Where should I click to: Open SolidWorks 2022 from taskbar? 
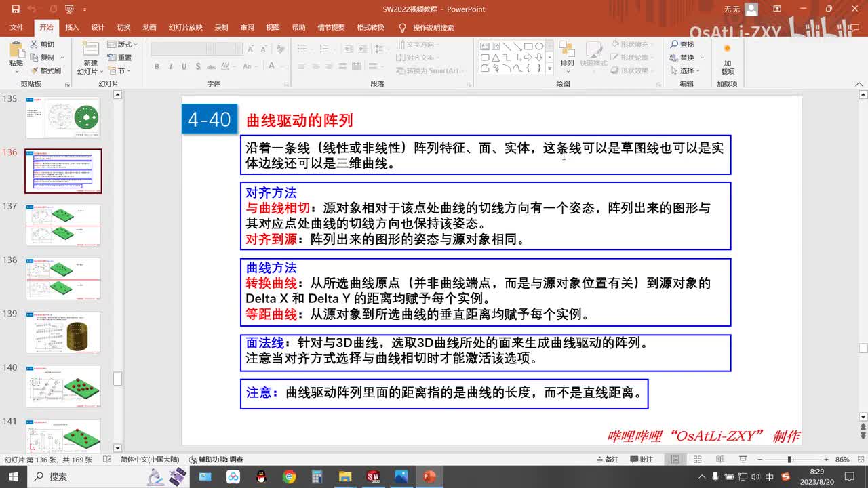373,476
